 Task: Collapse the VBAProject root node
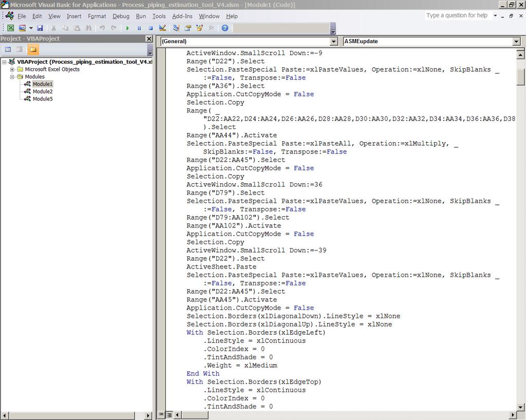tap(4, 62)
